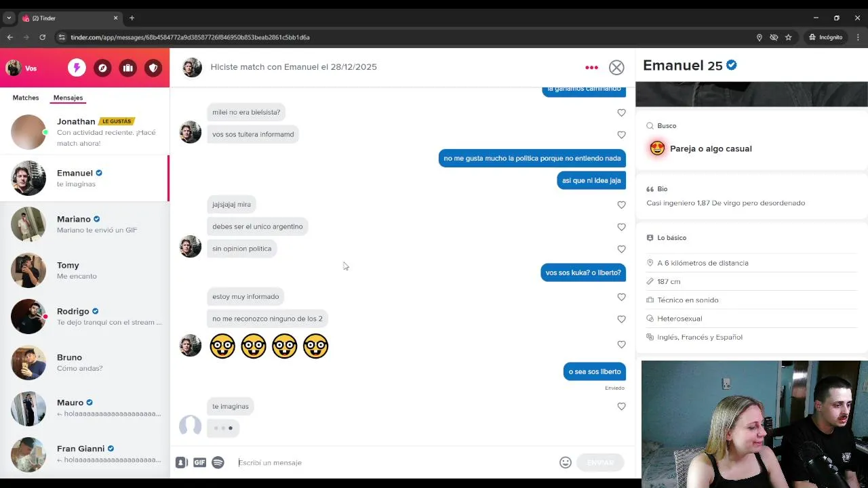Open the Spotify song share icon
The image size is (868, 488).
[x=218, y=462]
